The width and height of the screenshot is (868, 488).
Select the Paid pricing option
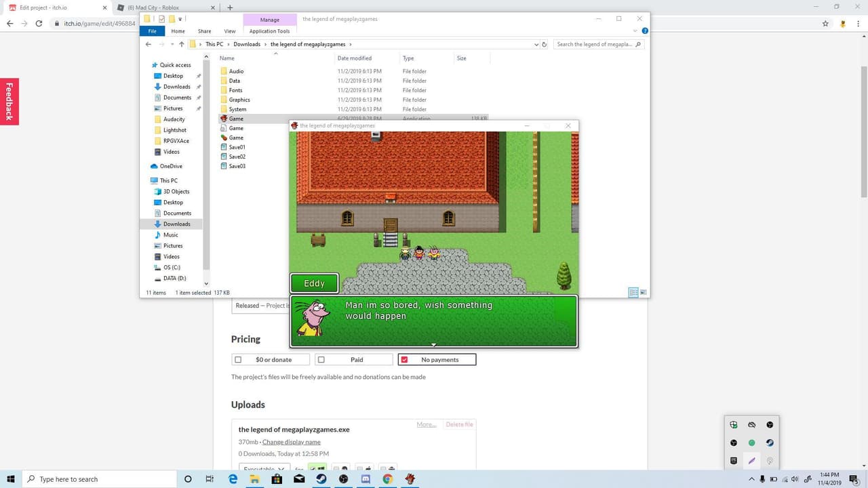pyautogui.click(x=353, y=360)
